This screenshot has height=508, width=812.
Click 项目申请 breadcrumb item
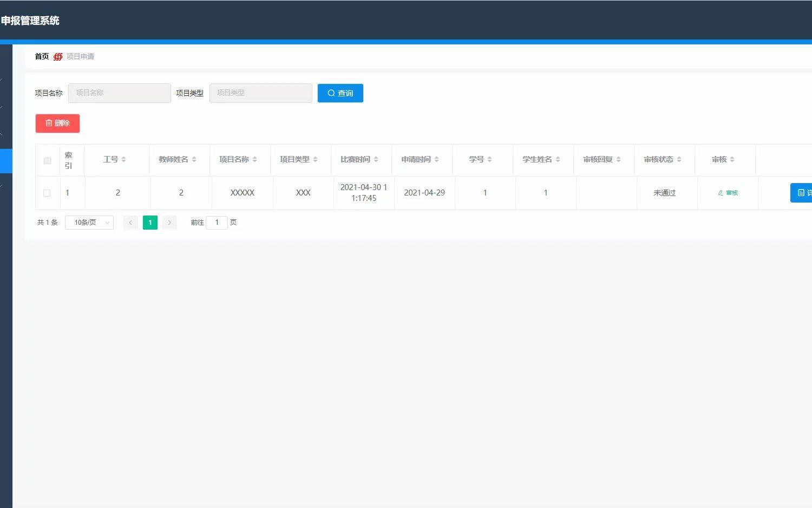point(80,56)
